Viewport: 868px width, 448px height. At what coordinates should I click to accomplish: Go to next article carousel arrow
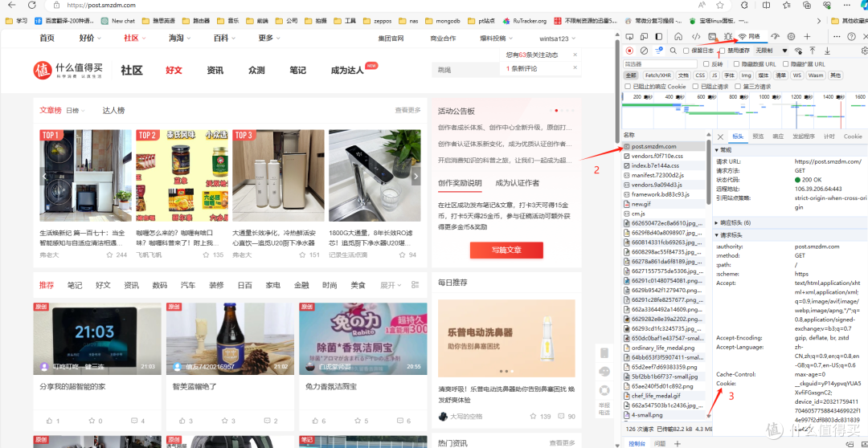click(417, 177)
